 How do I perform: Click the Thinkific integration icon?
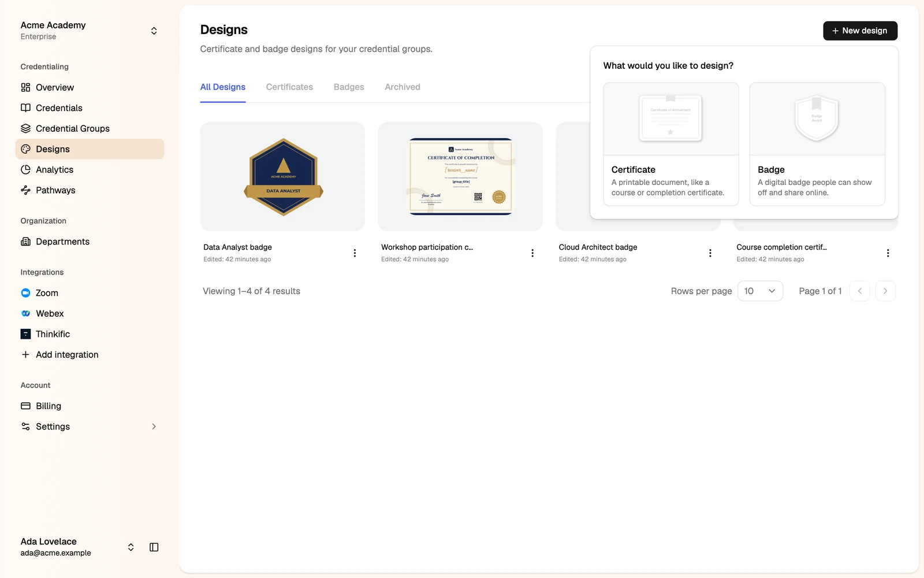25,334
